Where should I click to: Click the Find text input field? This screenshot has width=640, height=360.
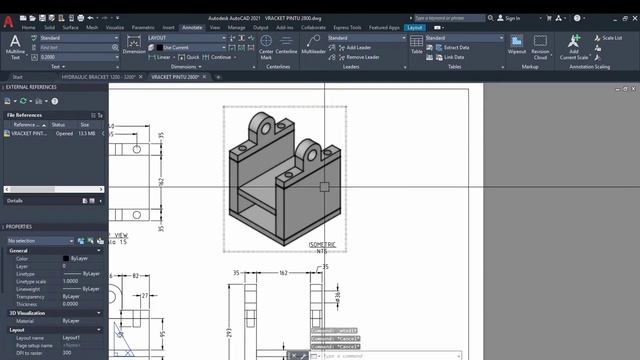click(x=75, y=47)
